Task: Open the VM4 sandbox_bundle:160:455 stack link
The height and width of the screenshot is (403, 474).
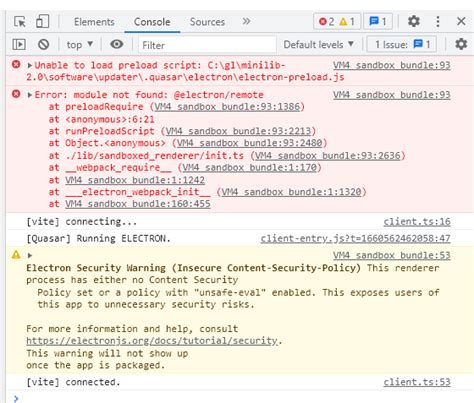Action: coord(138,204)
